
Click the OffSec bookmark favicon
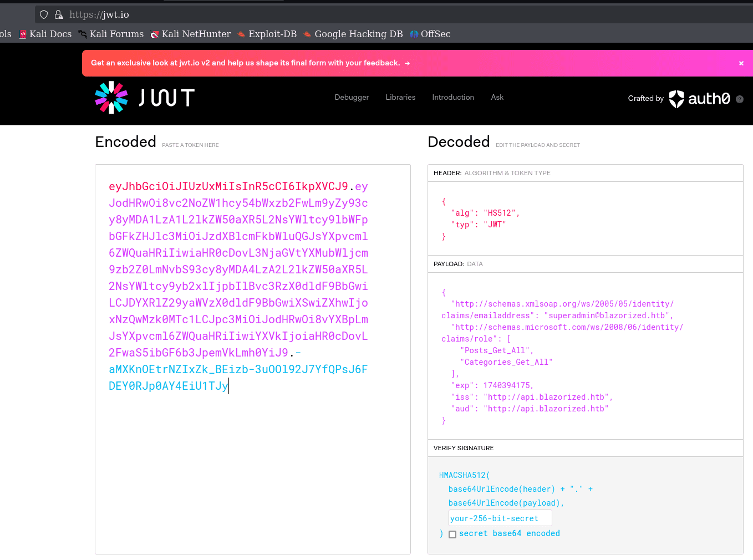coord(414,34)
